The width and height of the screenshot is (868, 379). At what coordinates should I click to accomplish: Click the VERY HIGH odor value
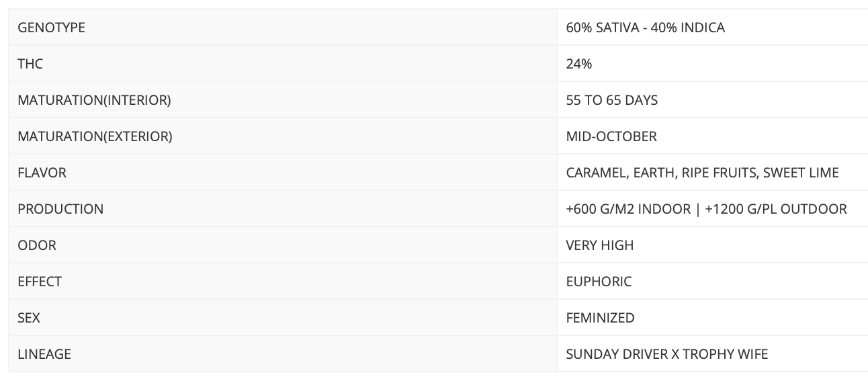(600, 245)
